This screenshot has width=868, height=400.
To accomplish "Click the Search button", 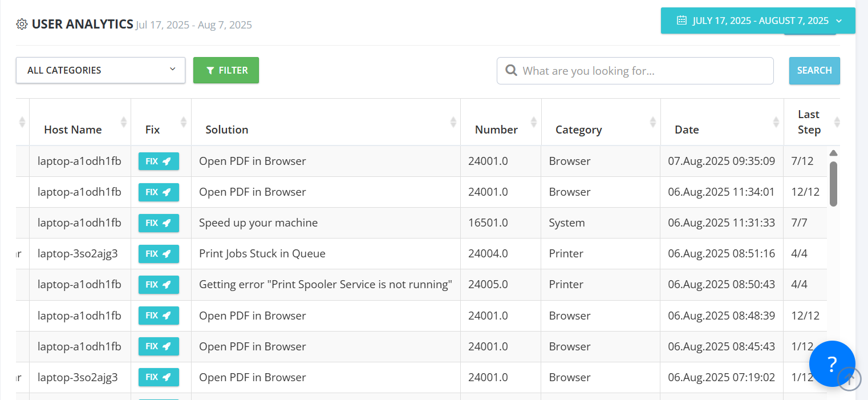I will [814, 71].
